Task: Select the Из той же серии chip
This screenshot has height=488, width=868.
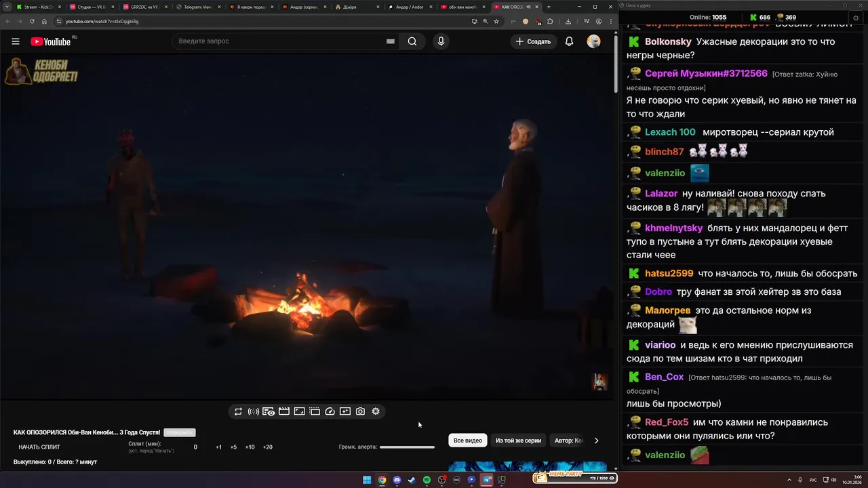Action: pos(518,441)
